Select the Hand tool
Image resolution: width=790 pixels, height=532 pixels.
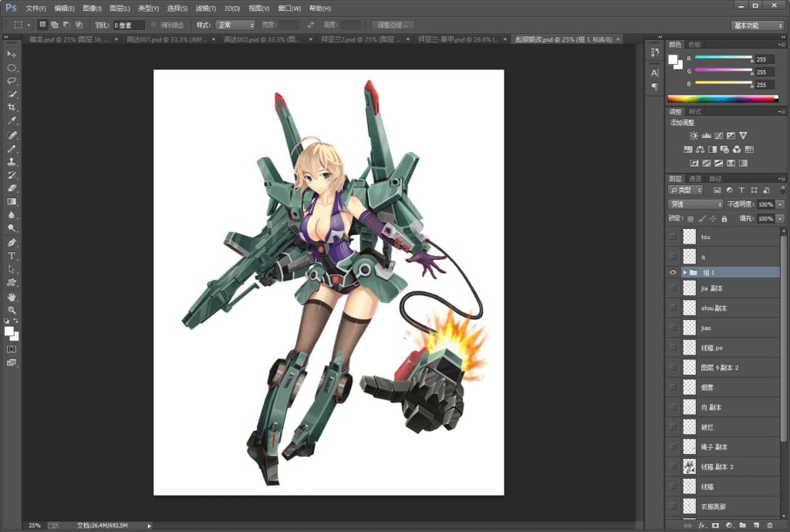(11, 297)
